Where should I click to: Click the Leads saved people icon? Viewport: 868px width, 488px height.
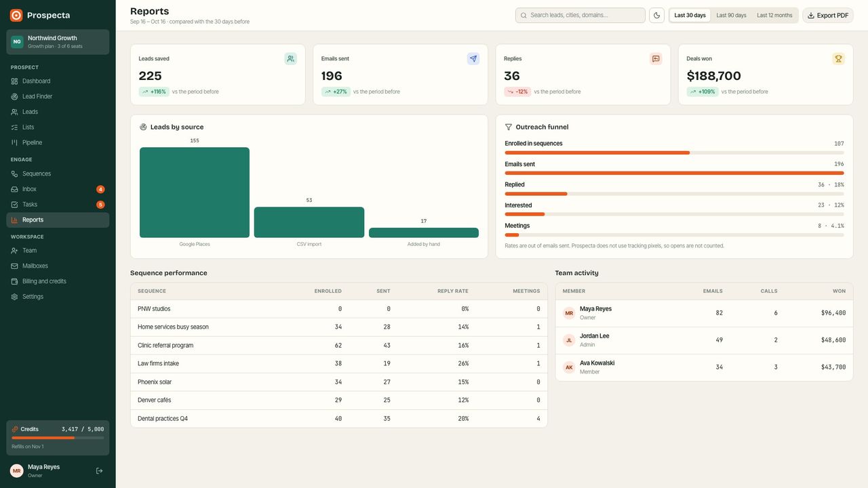point(291,59)
